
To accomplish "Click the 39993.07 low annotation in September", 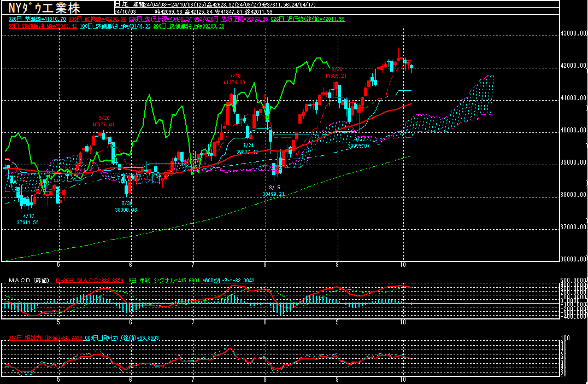I will tap(359, 146).
